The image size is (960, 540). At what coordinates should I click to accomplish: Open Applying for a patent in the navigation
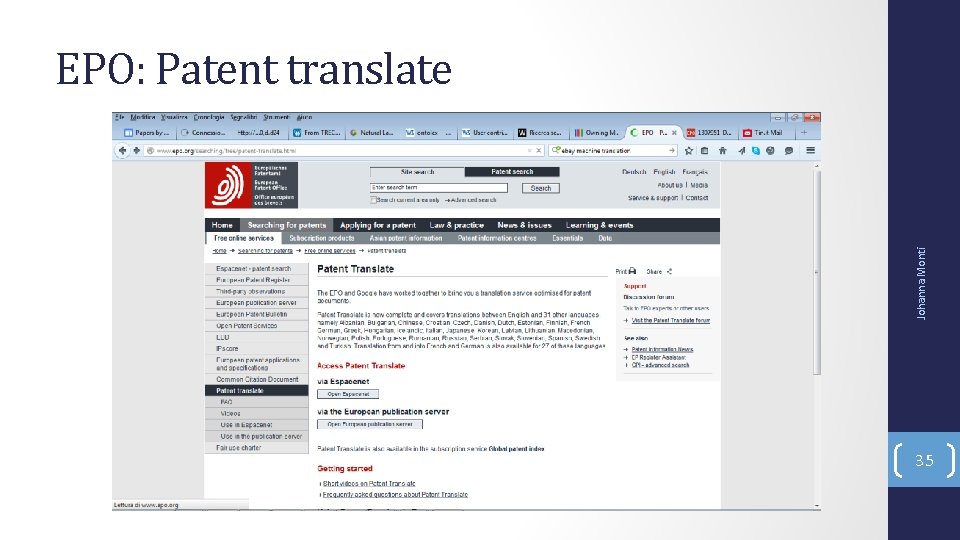[x=378, y=225]
